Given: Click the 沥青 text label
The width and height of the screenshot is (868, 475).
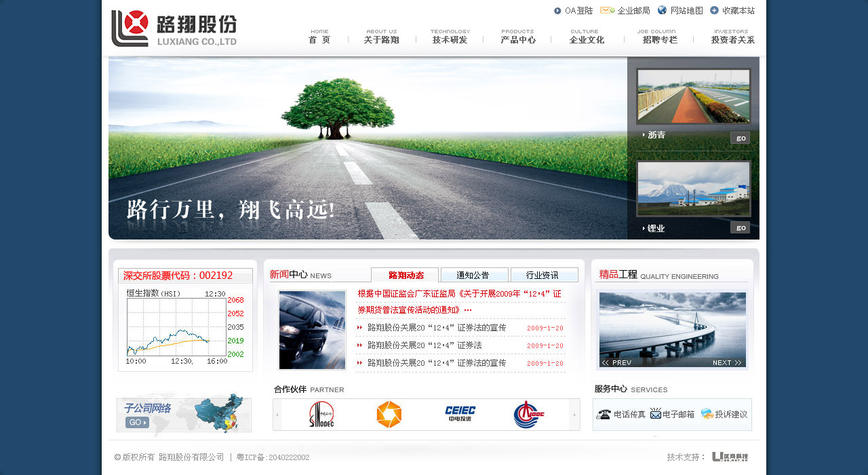Looking at the screenshot, I should pos(656,135).
